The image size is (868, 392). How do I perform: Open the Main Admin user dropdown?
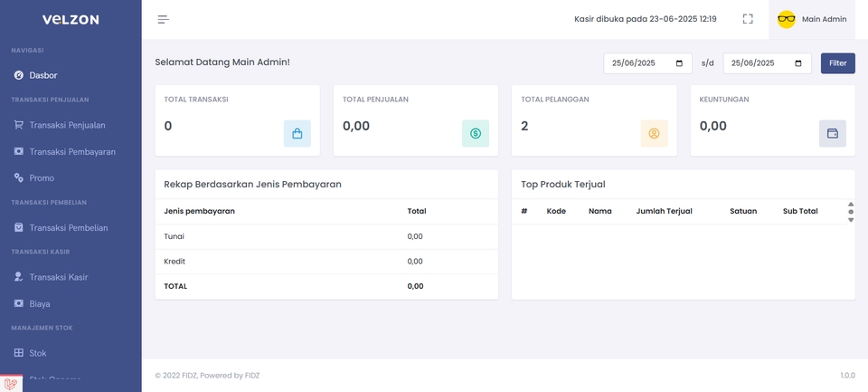(x=812, y=19)
